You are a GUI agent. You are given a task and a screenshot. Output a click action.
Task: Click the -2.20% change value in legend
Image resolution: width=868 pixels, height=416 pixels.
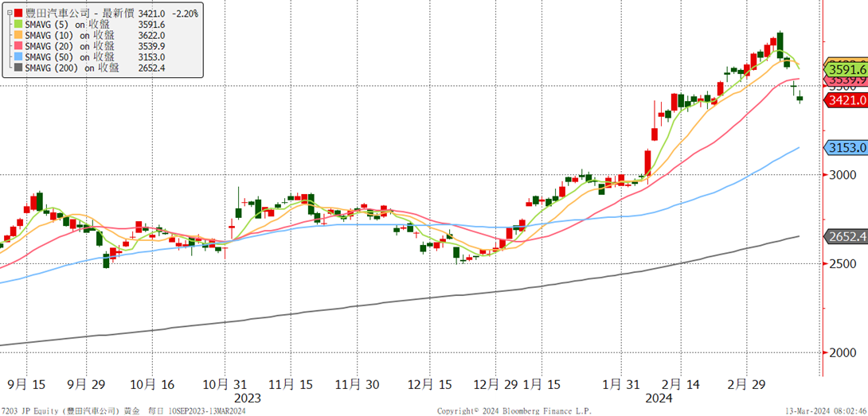(184, 13)
